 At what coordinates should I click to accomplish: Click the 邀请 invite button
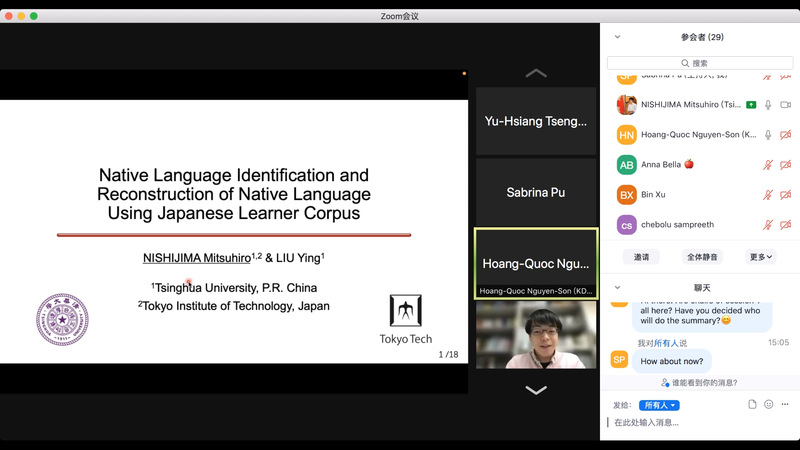[x=641, y=257]
